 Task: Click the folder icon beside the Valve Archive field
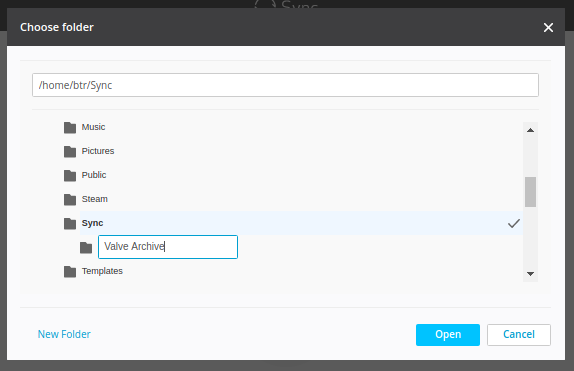tap(86, 248)
